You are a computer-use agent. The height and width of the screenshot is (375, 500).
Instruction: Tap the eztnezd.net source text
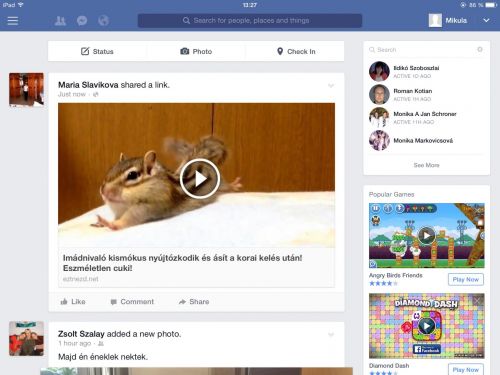(80, 279)
